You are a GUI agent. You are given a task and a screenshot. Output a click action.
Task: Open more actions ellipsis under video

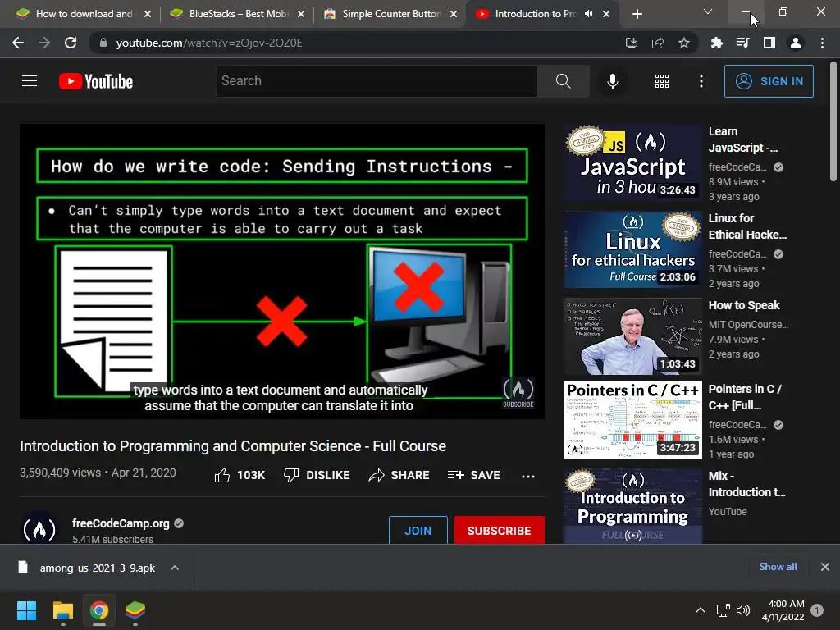pos(528,476)
